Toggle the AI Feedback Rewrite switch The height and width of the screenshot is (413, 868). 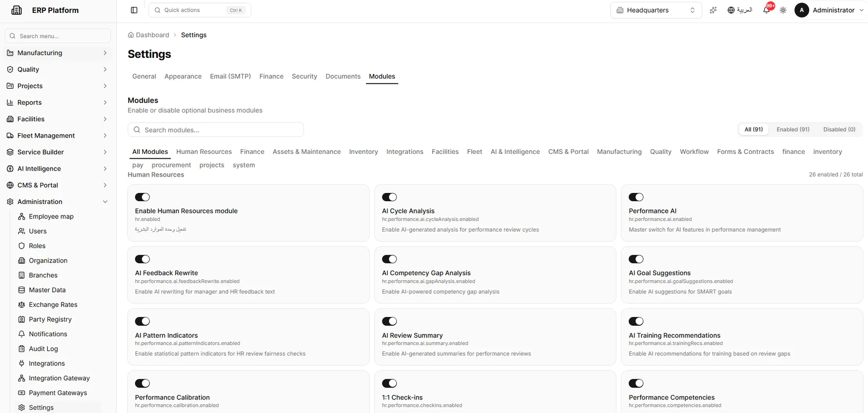[x=142, y=259]
